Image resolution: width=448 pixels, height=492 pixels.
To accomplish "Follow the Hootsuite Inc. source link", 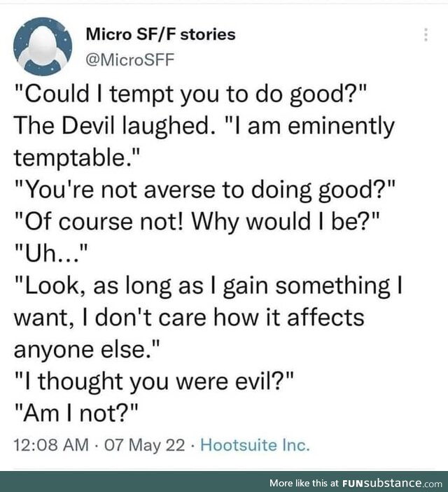I will click(x=255, y=445).
